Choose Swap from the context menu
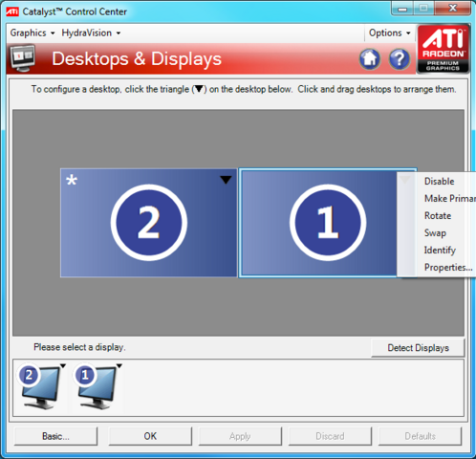Viewport: 476px width, 459px height. pyautogui.click(x=435, y=233)
